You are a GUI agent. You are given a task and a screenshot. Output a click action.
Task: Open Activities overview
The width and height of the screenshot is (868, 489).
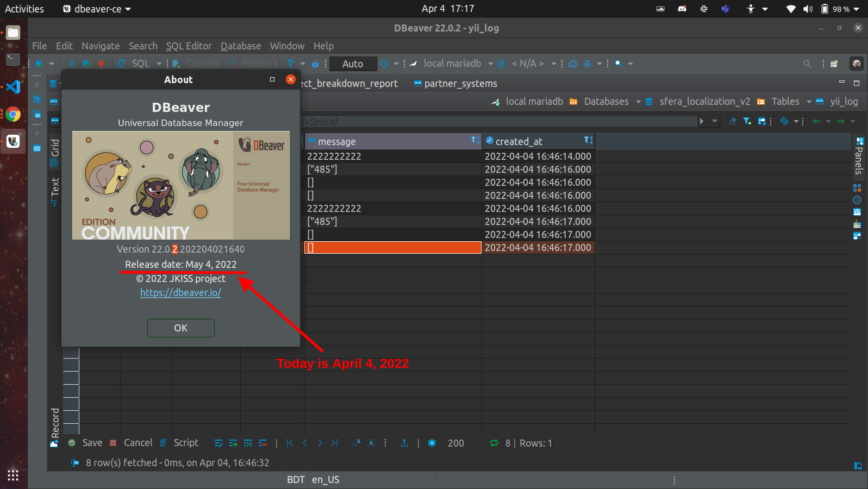(x=24, y=9)
